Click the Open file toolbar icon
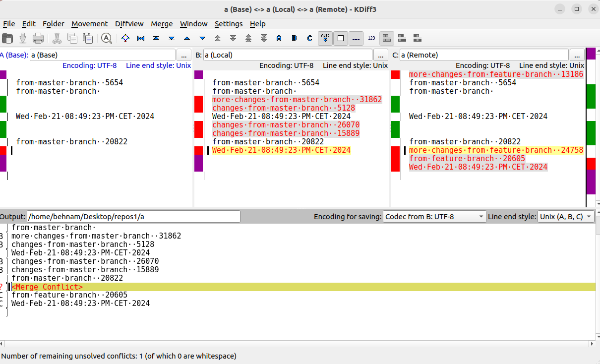This screenshot has height=364, width=600. pos(7,38)
